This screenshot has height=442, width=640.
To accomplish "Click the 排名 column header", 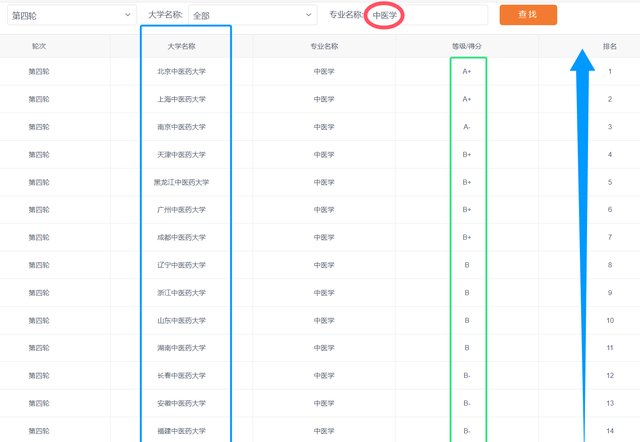I will coord(610,46).
